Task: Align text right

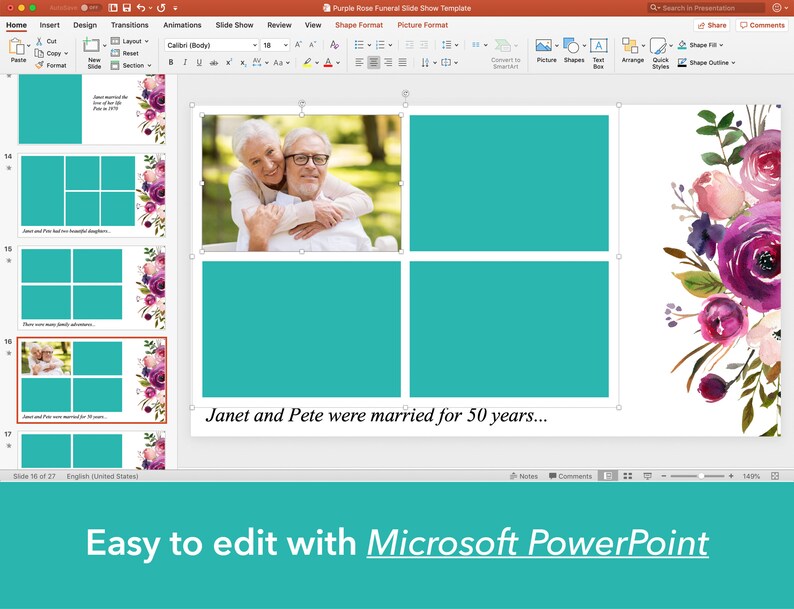Action: (x=388, y=62)
